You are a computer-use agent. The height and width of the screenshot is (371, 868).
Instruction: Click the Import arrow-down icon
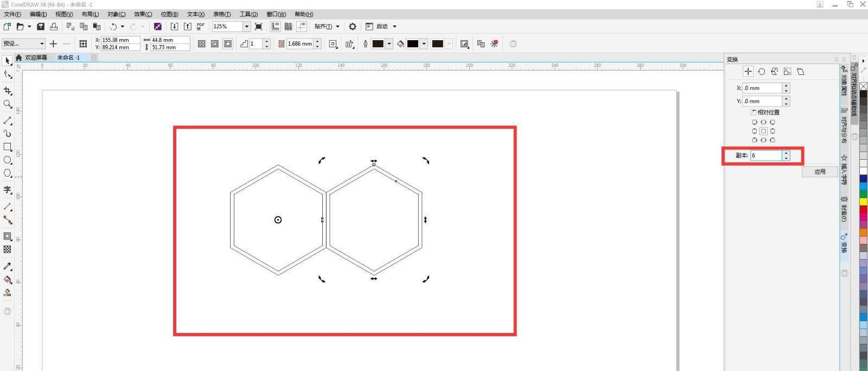[174, 26]
